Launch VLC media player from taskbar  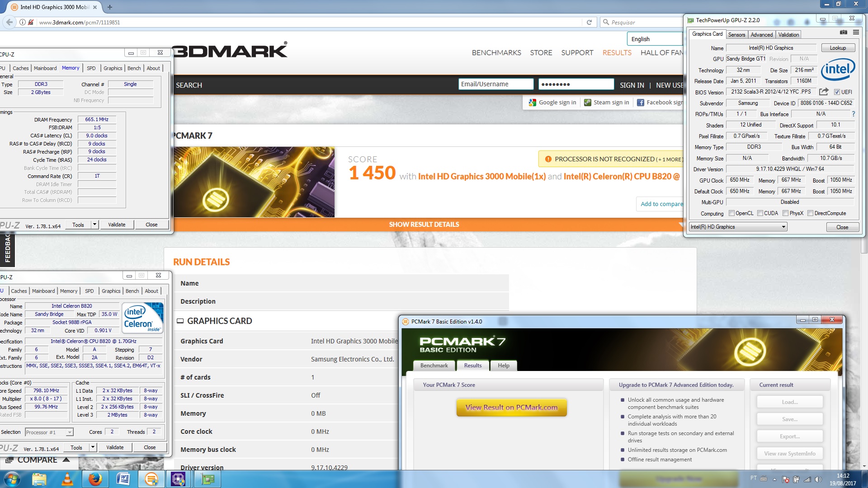[x=67, y=479]
